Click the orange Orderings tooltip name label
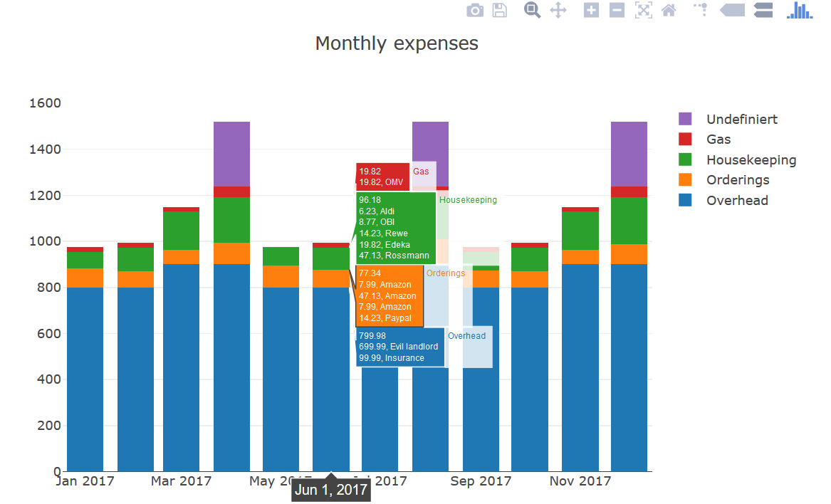This screenshot has width=831, height=504. pyautogui.click(x=446, y=273)
